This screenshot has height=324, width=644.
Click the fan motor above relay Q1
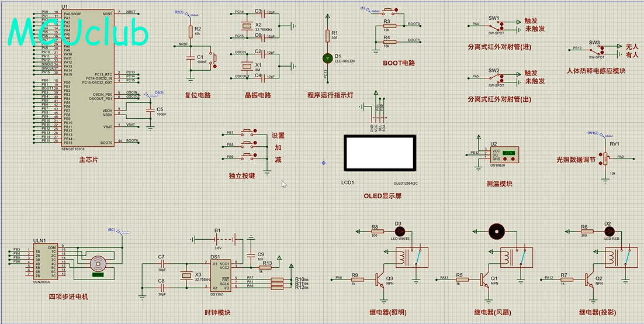[497, 232]
